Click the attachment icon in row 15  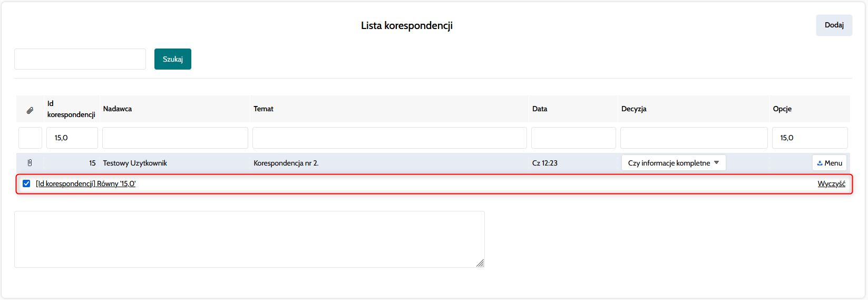point(30,163)
